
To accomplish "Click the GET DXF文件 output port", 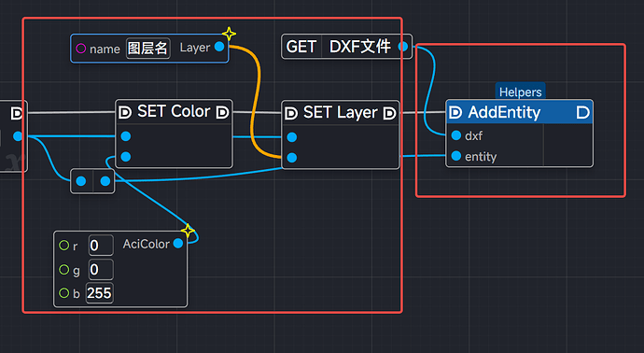I will pyautogui.click(x=403, y=47).
